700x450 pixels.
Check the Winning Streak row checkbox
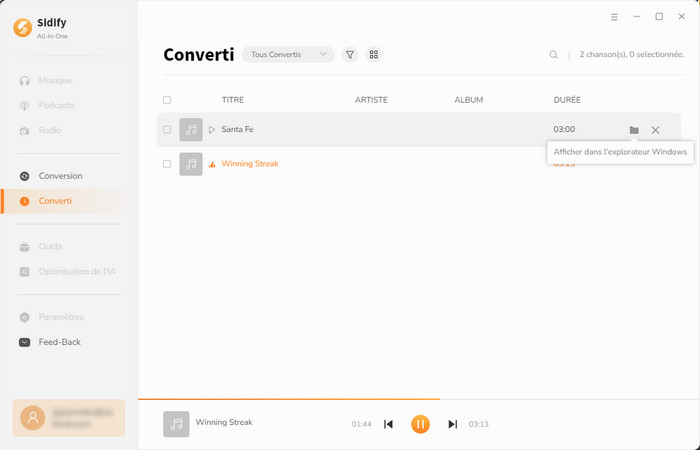[x=167, y=164]
